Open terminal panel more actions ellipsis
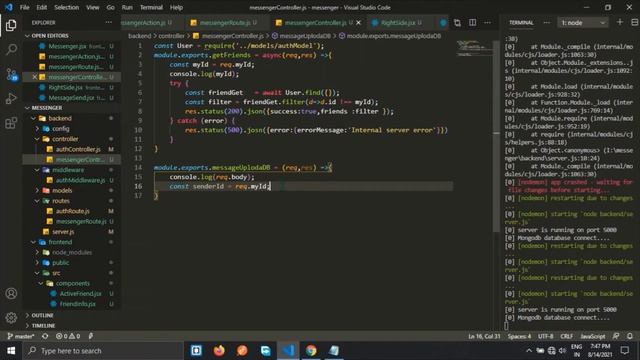Viewport: 640px width, 360px height. [547, 22]
